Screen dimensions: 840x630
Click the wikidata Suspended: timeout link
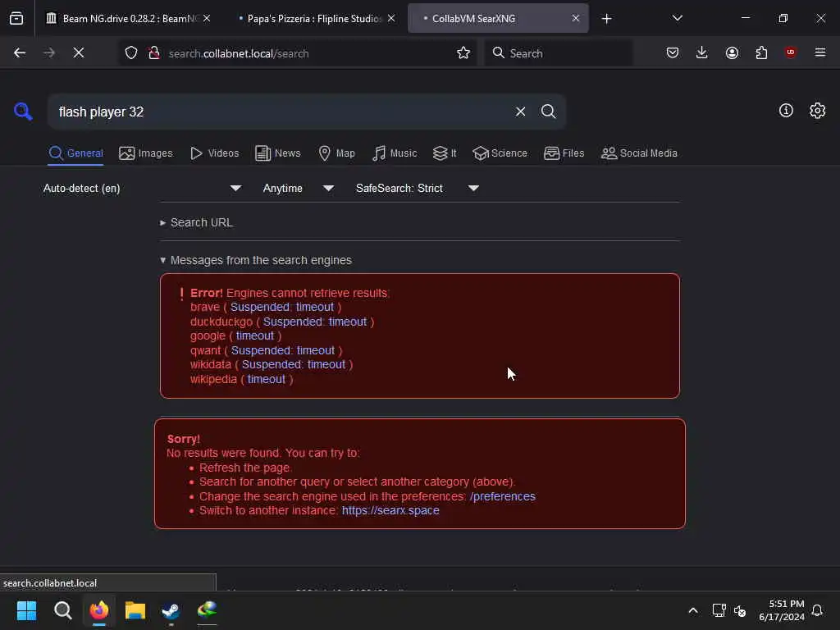(294, 364)
